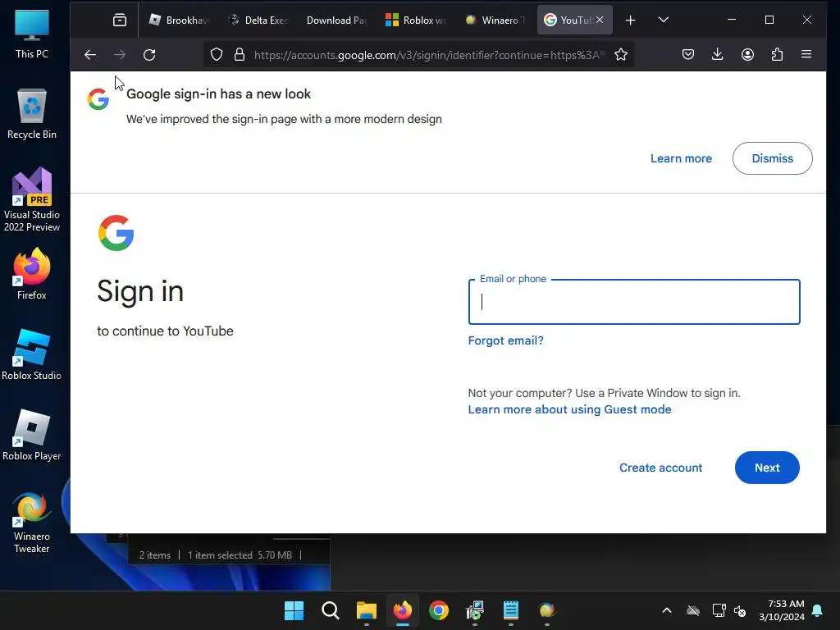This screenshot has width=840, height=630.
Task: Expand the list all tabs chevron
Action: click(x=663, y=21)
